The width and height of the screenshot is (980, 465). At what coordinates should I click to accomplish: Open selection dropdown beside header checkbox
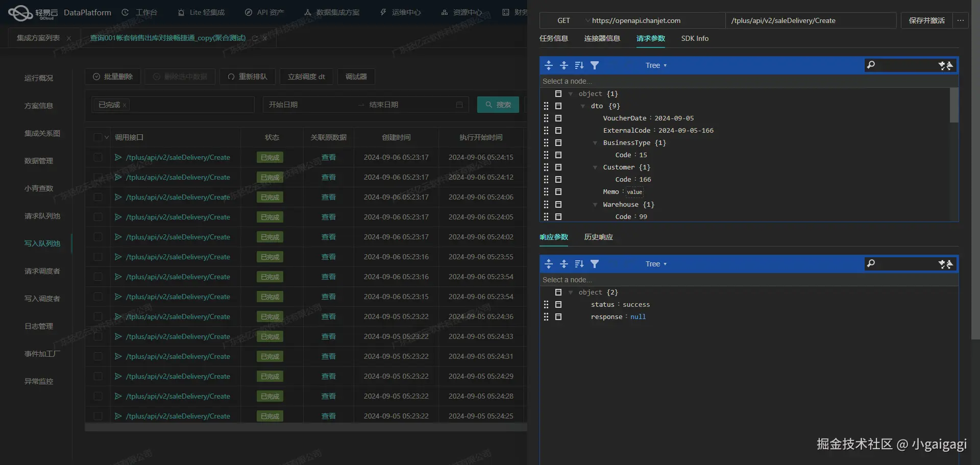107,137
